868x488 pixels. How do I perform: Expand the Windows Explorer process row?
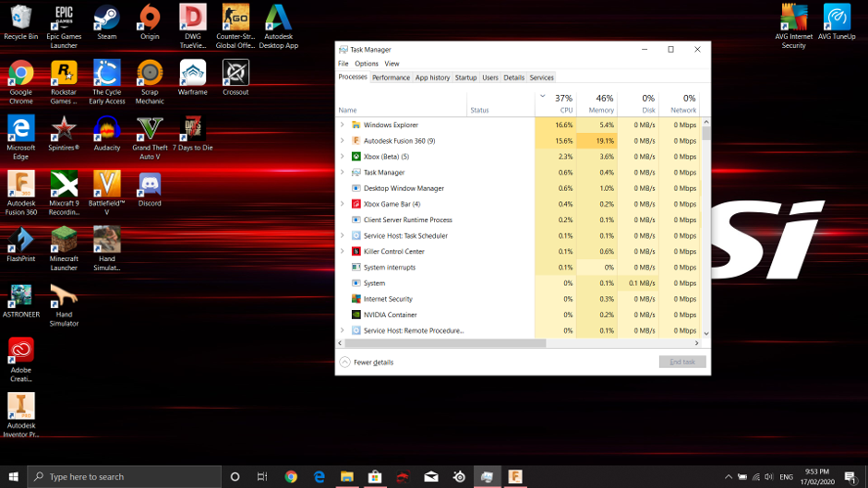pos(342,125)
